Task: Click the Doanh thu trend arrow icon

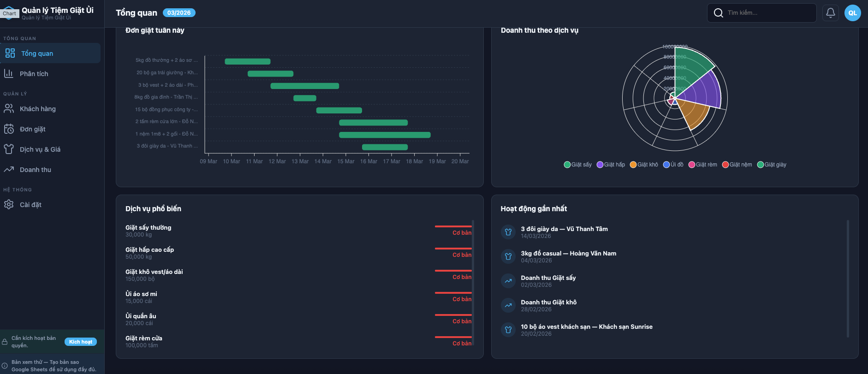Action: (9, 169)
